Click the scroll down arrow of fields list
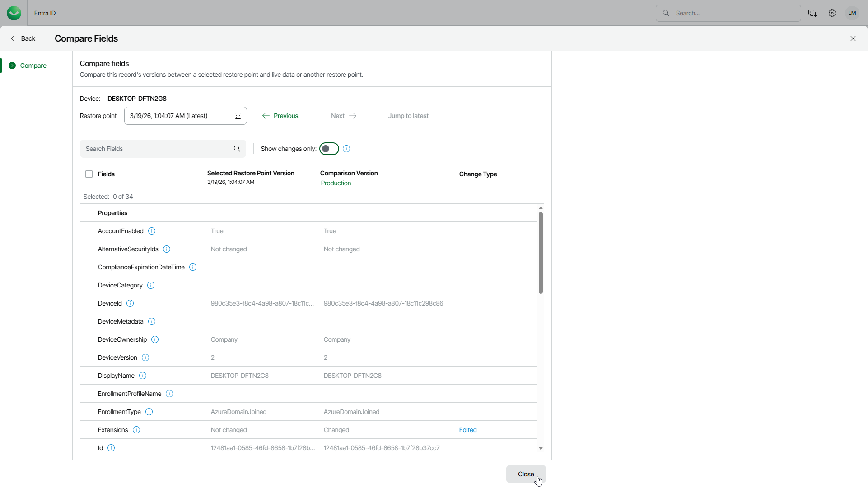Viewport: 868px width, 489px height. (x=541, y=448)
